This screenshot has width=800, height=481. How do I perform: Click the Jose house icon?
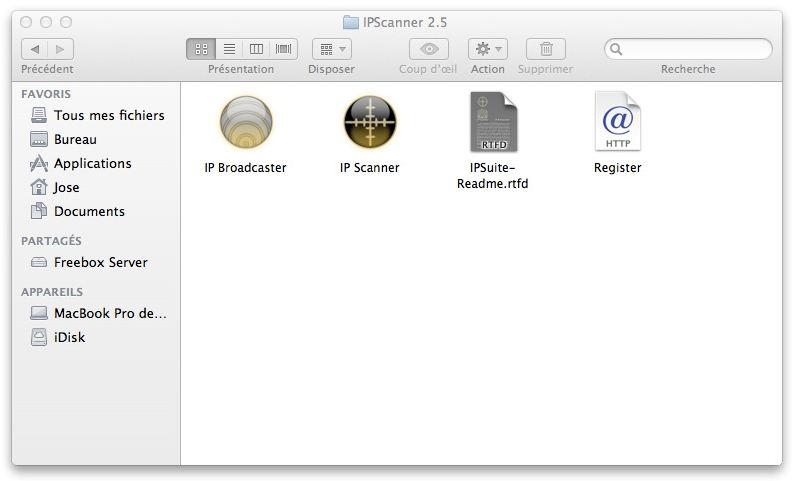coord(39,187)
